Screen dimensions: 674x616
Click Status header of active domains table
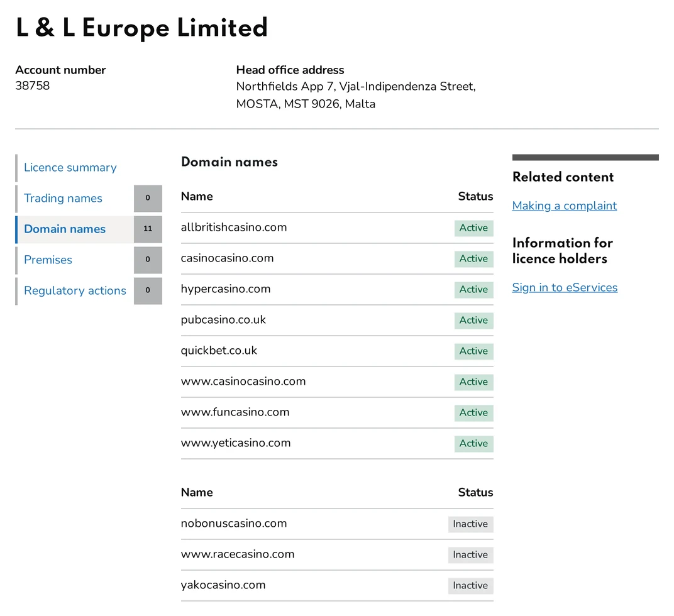(x=475, y=197)
